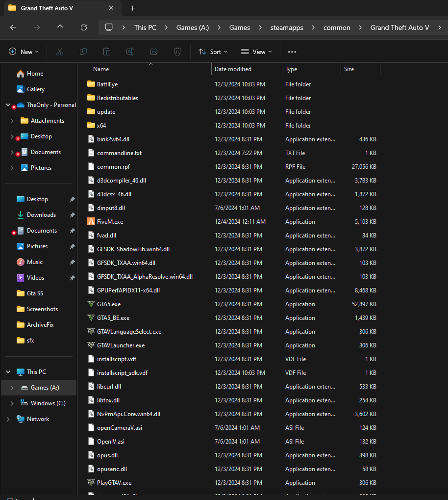Image resolution: width=448 pixels, height=500 pixels.
Task: Close the Grand Theft Auto V tab
Action: [111, 8]
